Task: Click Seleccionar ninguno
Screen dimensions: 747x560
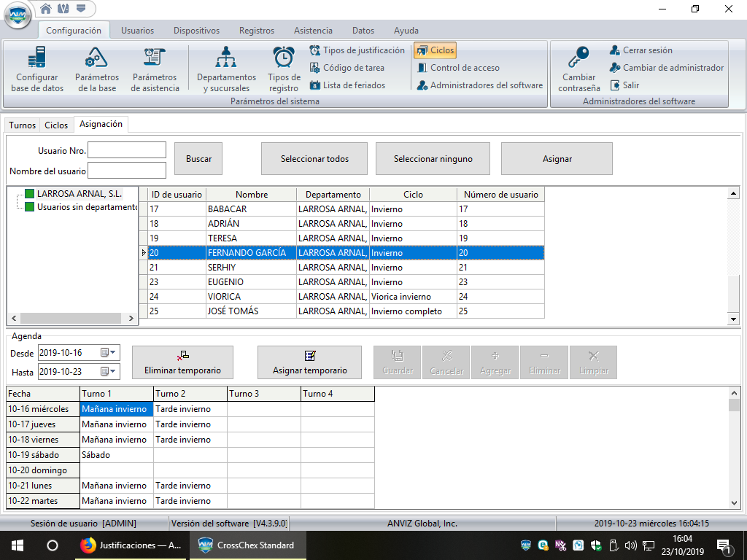Action: [x=433, y=158]
